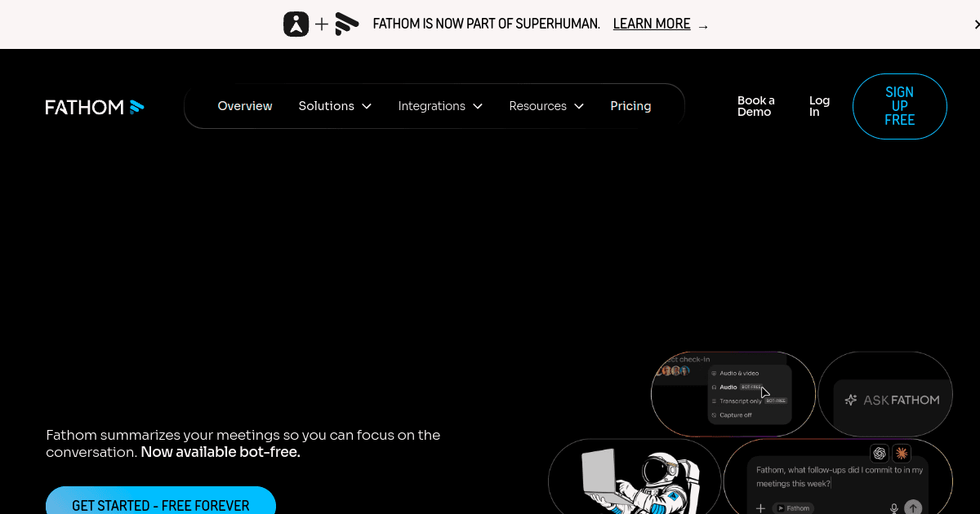
Task: Dismiss the Superhuman announcement banner
Action: [976, 24]
